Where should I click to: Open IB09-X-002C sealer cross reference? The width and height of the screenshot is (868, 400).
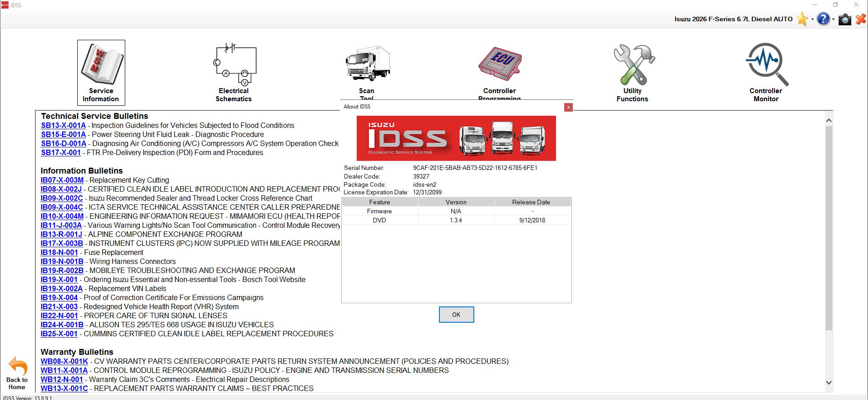[x=62, y=198]
